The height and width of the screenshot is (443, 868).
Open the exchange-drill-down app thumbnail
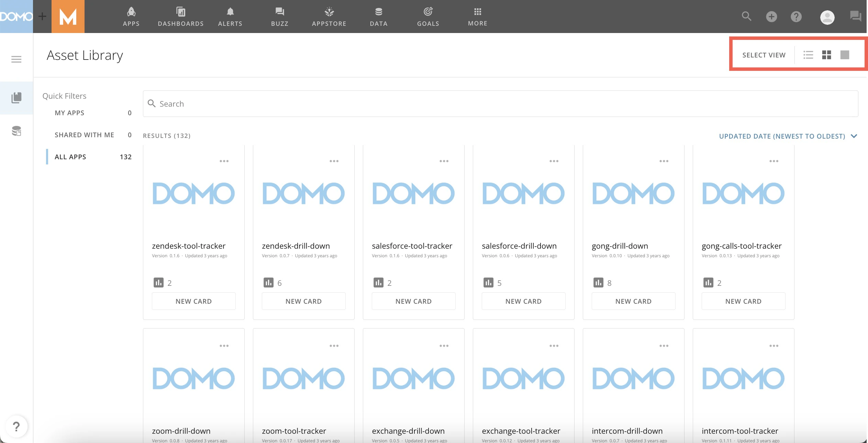414,378
